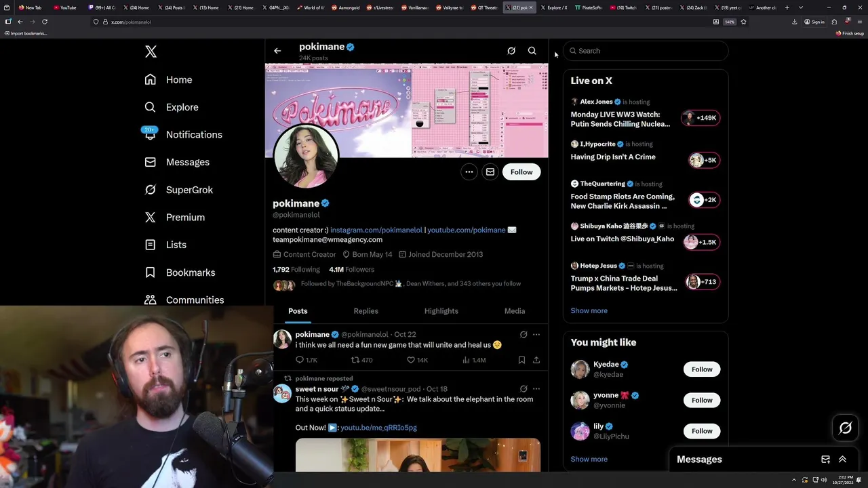Open SuperGrok in the sidebar
This screenshot has width=868, height=488.
click(x=179, y=190)
